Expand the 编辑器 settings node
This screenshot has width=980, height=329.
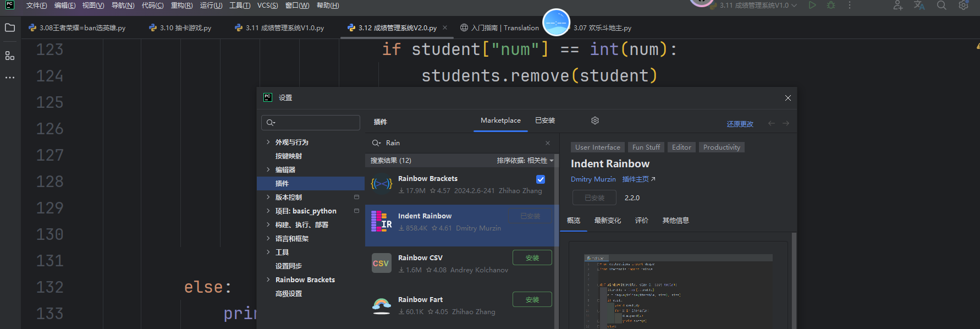click(x=268, y=169)
